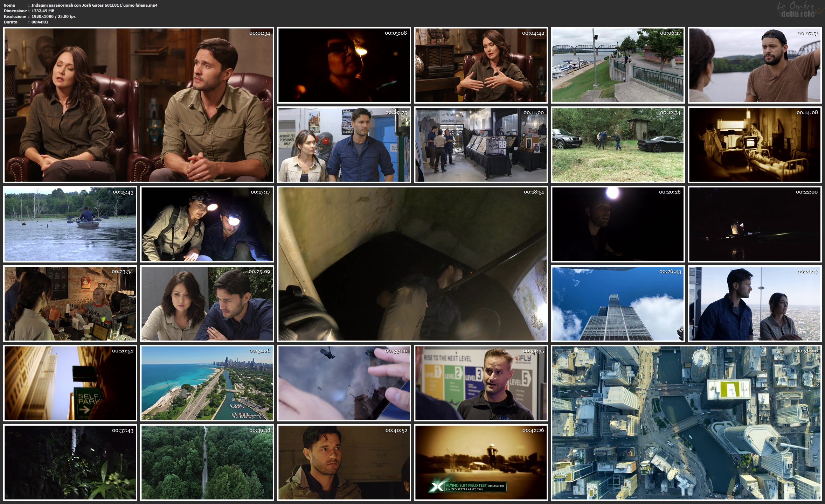Select the skyscraper frame at 00:26:43
Image resolution: width=825 pixels, height=504 pixels.
point(618,304)
